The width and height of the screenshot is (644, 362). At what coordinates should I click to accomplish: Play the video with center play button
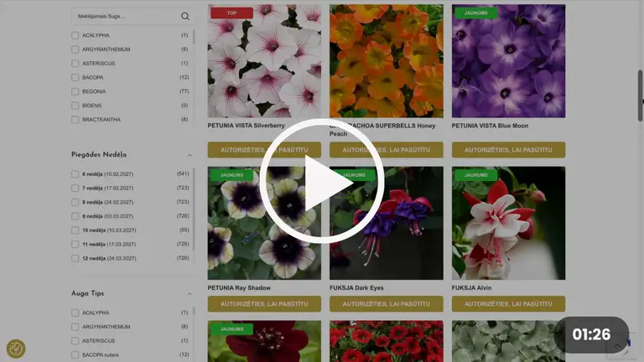click(322, 181)
